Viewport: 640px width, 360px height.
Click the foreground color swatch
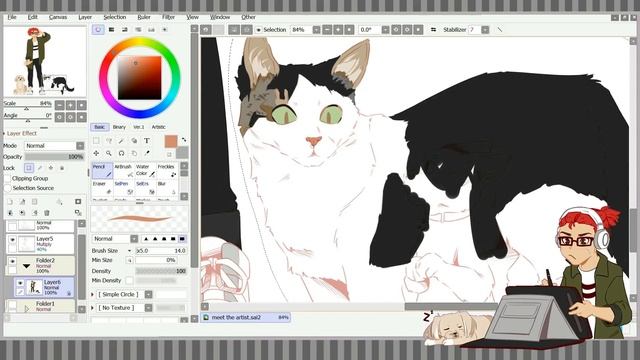(x=171, y=141)
